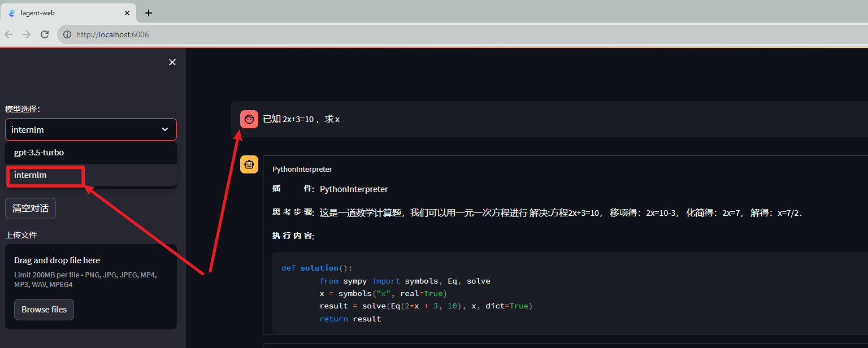This screenshot has height=348, width=868.
Task: Click the robot assistant avatar icon
Action: pyautogui.click(x=249, y=164)
